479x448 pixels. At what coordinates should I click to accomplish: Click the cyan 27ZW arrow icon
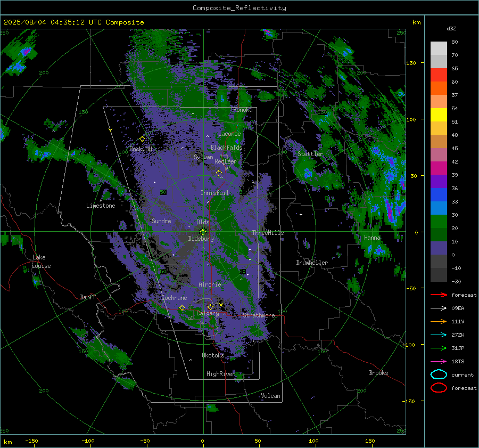439,335
